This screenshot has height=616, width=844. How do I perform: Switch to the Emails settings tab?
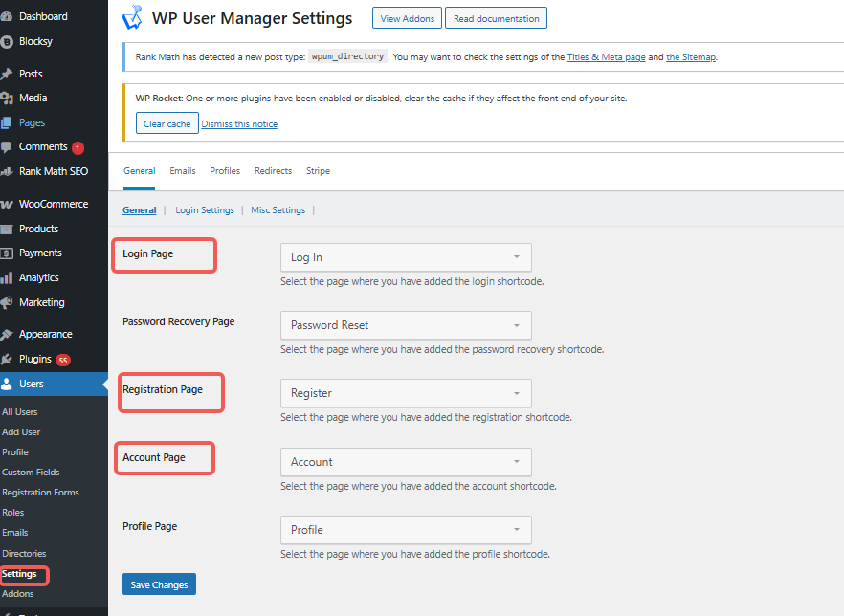[x=183, y=171]
